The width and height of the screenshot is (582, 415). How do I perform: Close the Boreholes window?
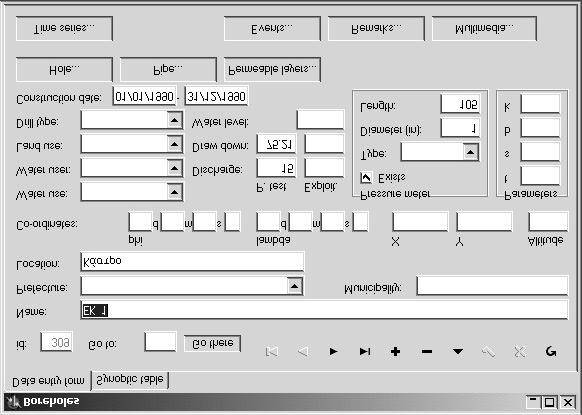point(568,402)
